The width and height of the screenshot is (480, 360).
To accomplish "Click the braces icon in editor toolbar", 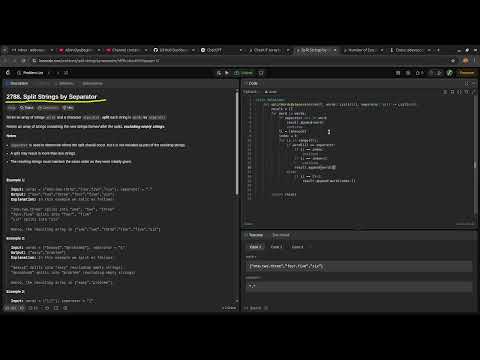I will coord(460,92).
